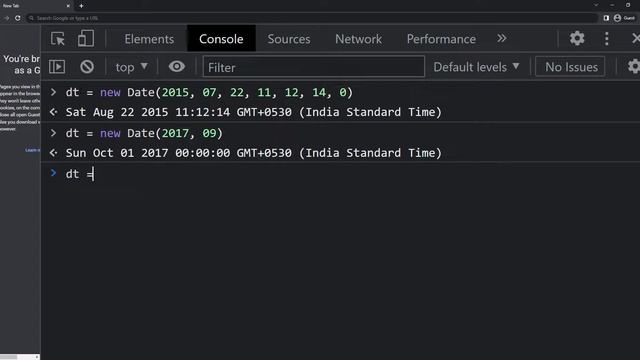Focus the console Filter field
The width and height of the screenshot is (640, 360).
(x=313, y=67)
